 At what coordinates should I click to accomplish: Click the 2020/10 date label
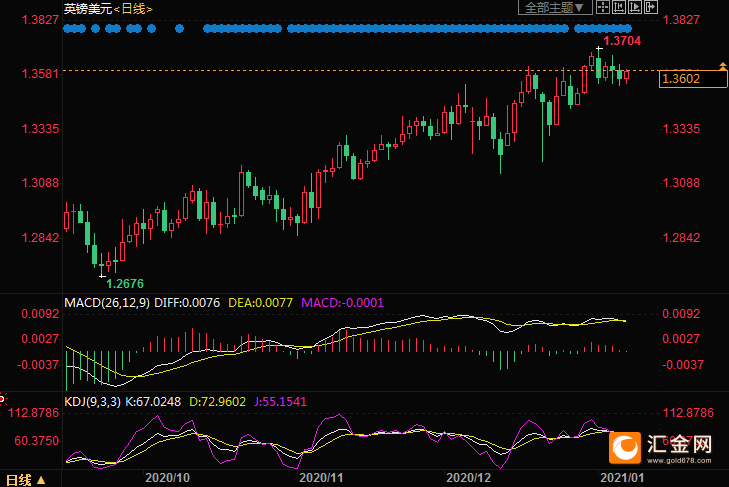[x=167, y=478]
